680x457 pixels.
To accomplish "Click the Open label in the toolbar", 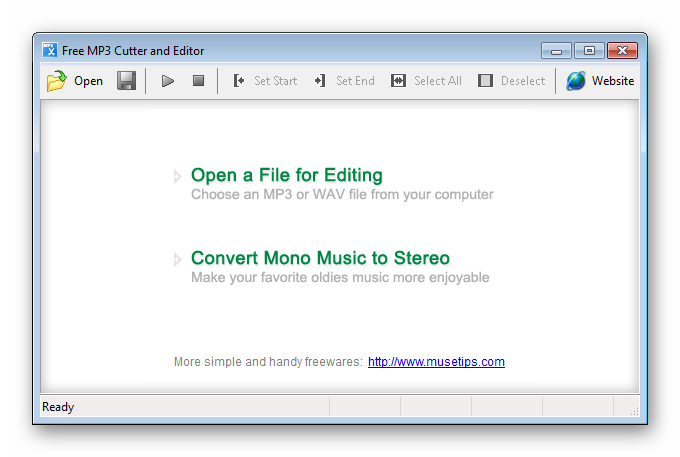I will coord(88,81).
